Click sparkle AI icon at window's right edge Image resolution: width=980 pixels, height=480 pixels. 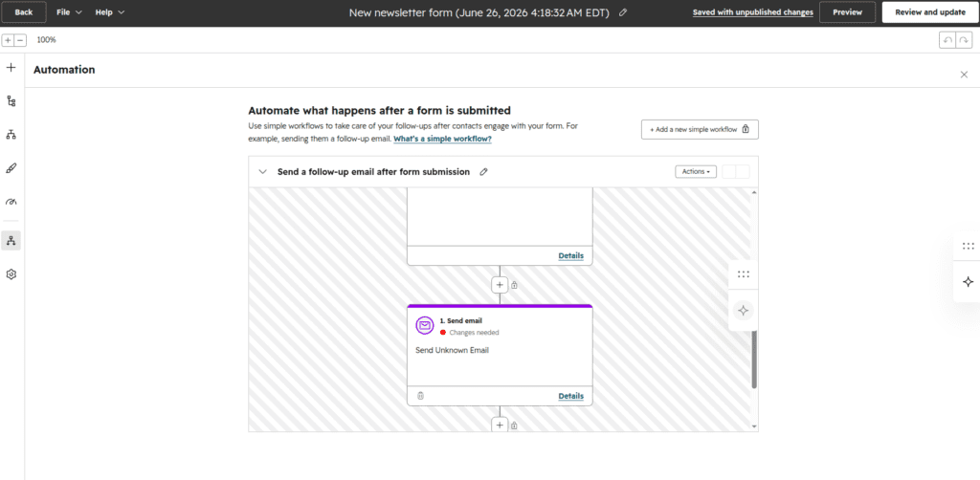pos(969,281)
